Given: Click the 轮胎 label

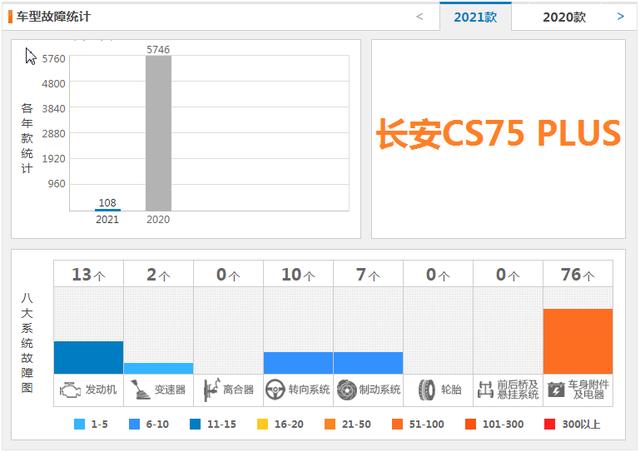Looking at the screenshot, I should [451, 390].
